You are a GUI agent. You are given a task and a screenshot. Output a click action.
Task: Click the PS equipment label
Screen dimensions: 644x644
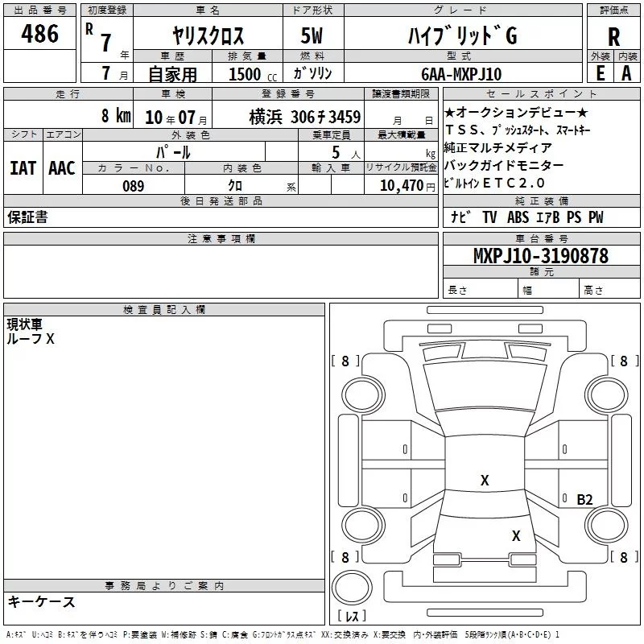pos(574,217)
